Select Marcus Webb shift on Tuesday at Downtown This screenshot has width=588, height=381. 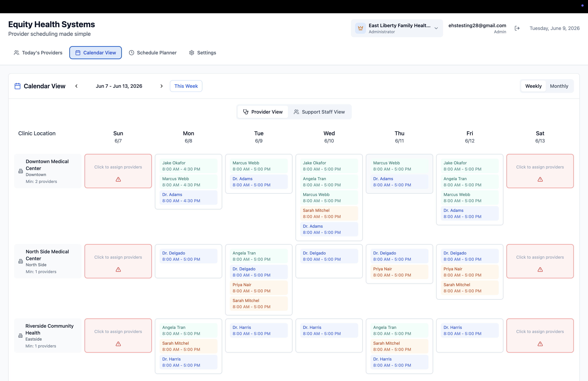tap(259, 166)
